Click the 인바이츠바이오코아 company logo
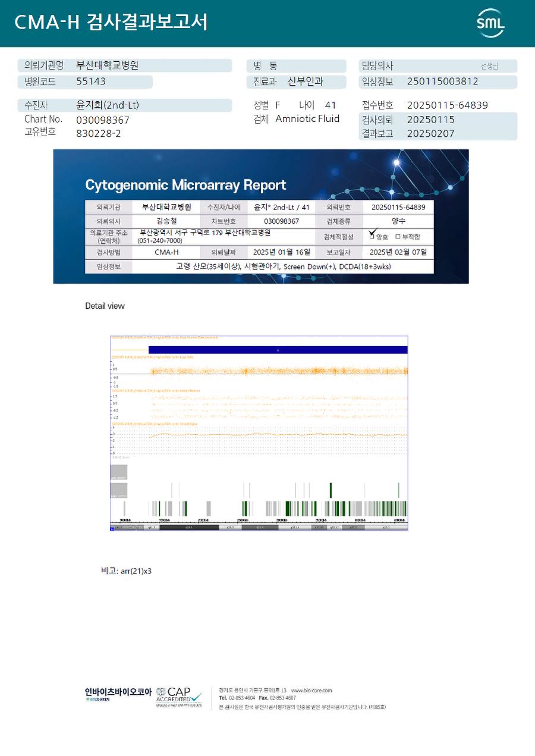535x756 pixels. 118,694
